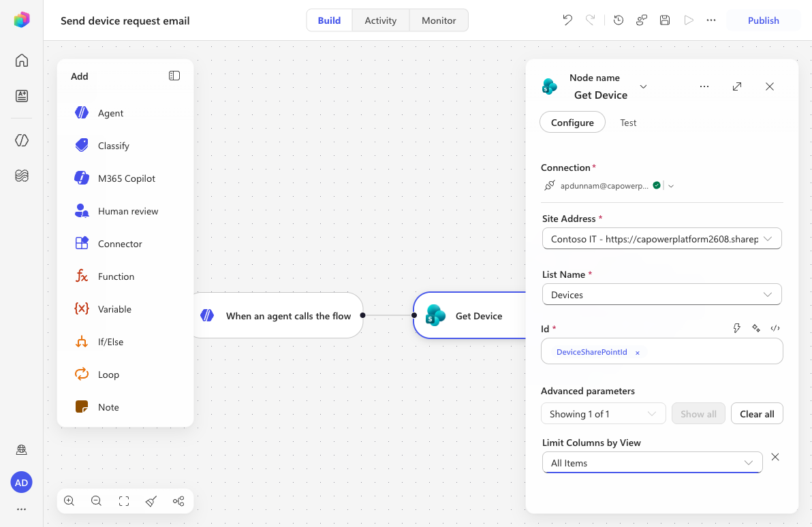Switch to the Build tab
The image size is (812, 527).
pyautogui.click(x=329, y=20)
